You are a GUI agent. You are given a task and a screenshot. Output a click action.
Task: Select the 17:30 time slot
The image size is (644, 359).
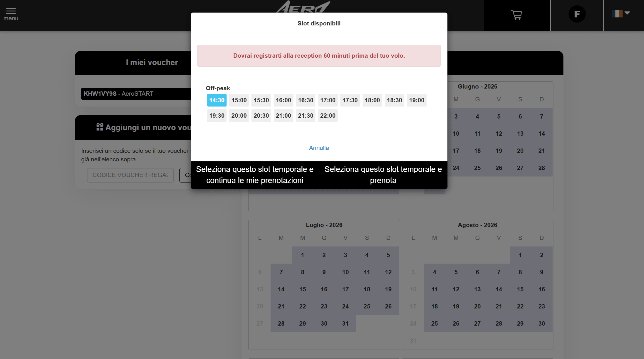(x=350, y=100)
